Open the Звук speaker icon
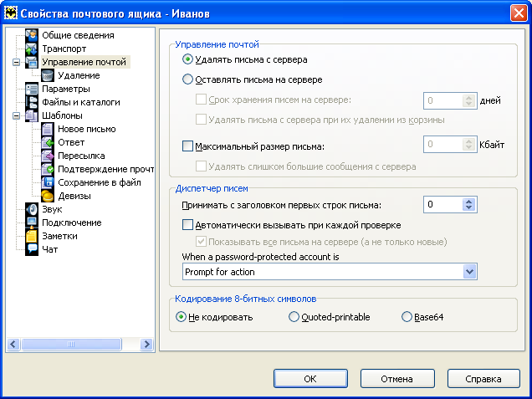 [32, 209]
